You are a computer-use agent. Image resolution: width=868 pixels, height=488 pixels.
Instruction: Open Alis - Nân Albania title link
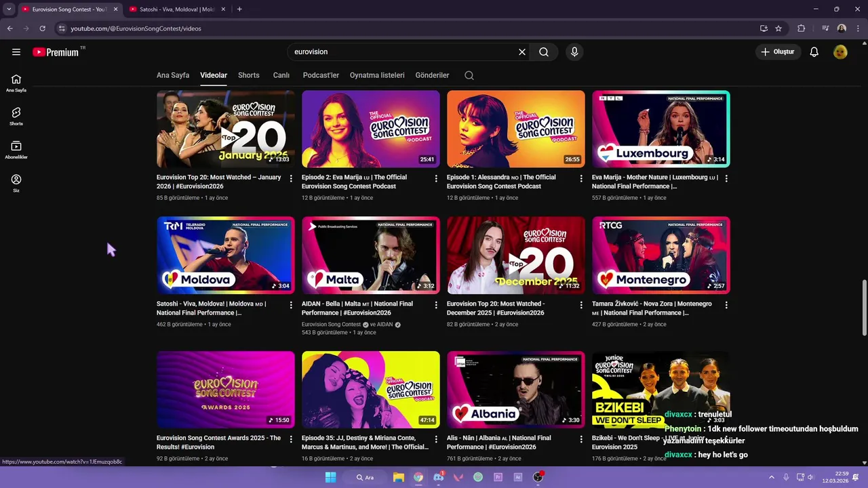click(499, 443)
